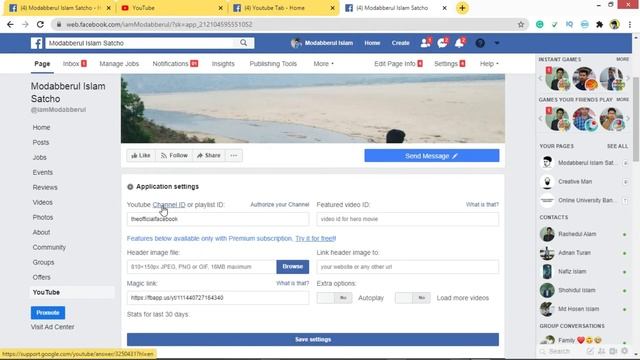Click the Facebook logo icon
Image resolution: width=640 pixels, height=360 pixels.
[x=36, y=43]
